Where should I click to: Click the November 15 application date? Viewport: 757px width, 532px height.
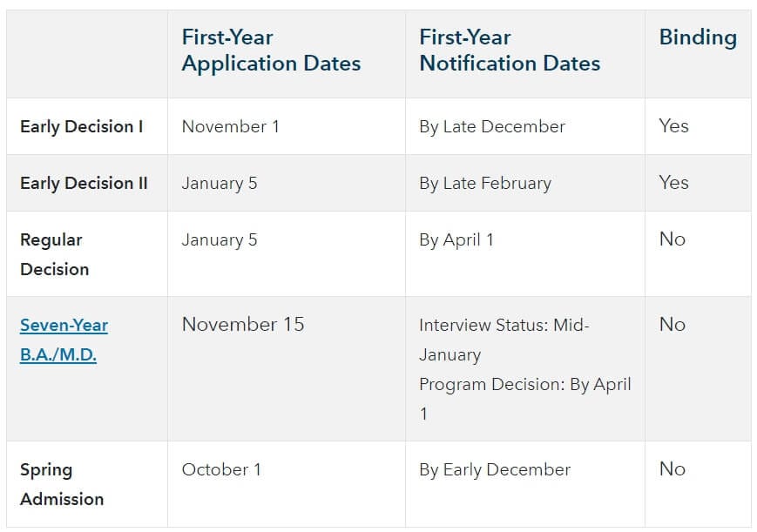pos(243,325)
